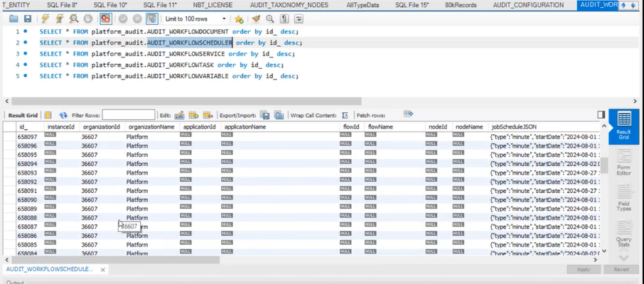The image size is (644, 284).
Task: Execute the whole SQL script
Action: tap(45, 19)
